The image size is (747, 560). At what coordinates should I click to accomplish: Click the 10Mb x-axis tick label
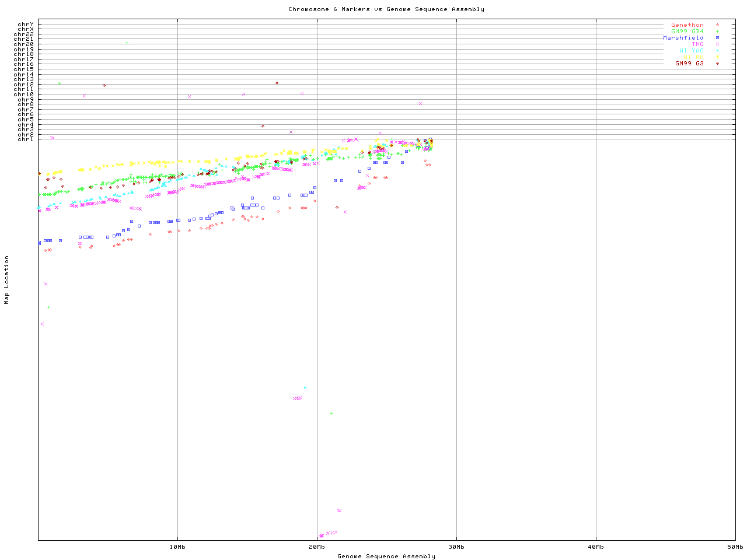coord(177,547)
